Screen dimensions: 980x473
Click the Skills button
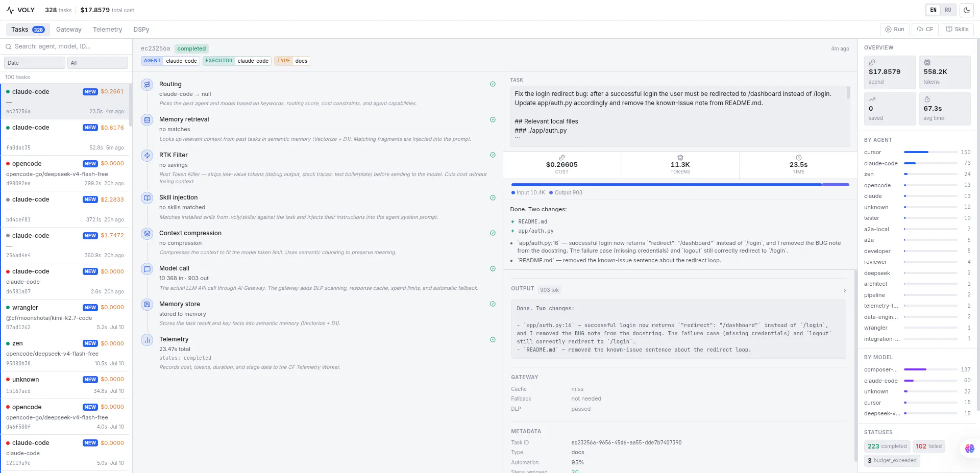tap(957, 30)
